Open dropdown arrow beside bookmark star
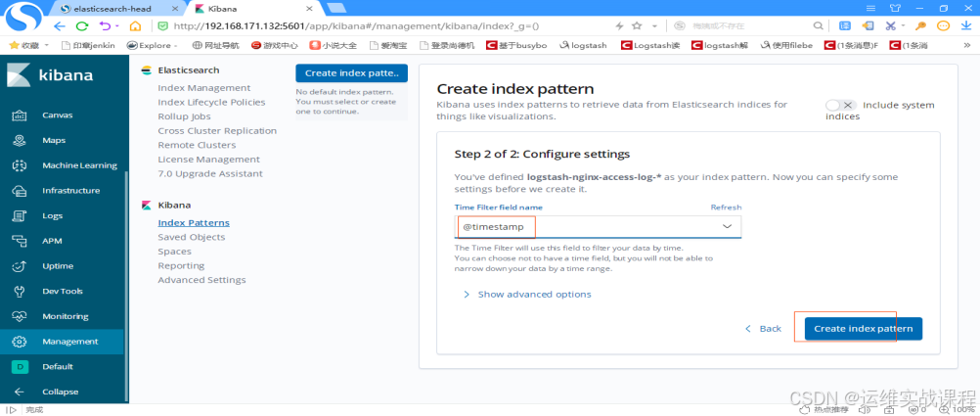The width and height of the screenshot is (980, 416). (x=653, y=26)
